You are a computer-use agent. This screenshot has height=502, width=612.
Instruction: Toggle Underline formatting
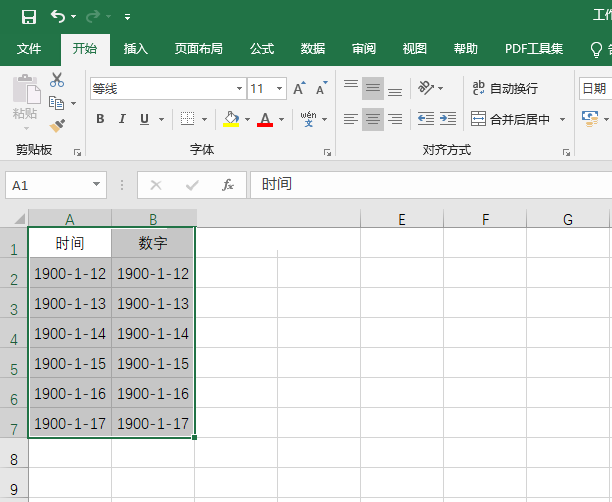(x=144, y=119)
